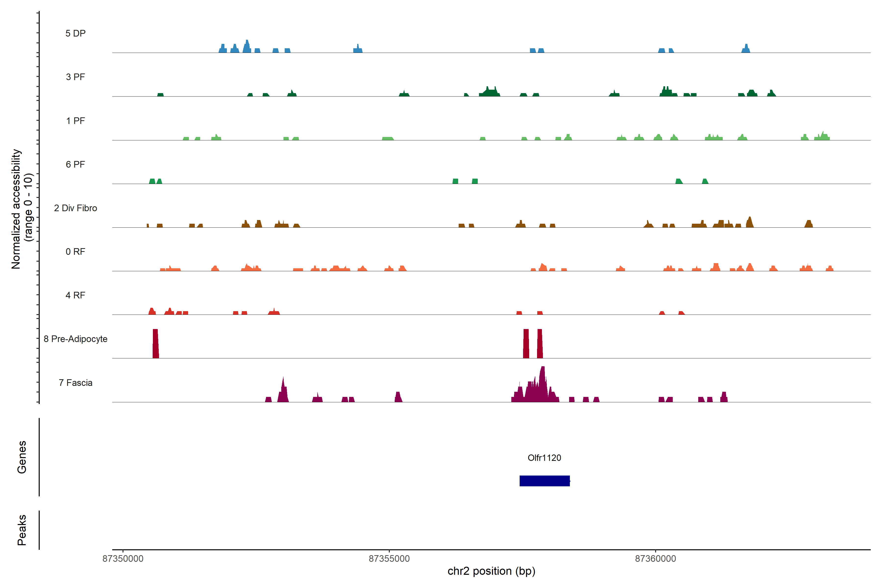Click the chr2 position (bp) axis title
The width and height of the screenshot is (882, 588).
[491, 571]
